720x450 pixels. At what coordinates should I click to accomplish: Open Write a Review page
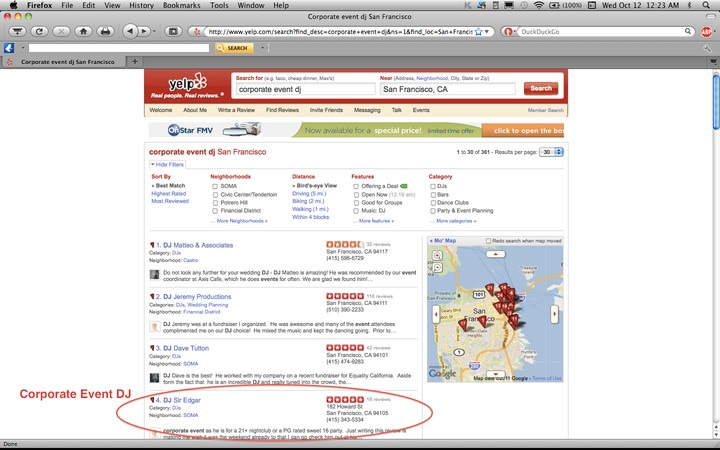coord(236,110)
